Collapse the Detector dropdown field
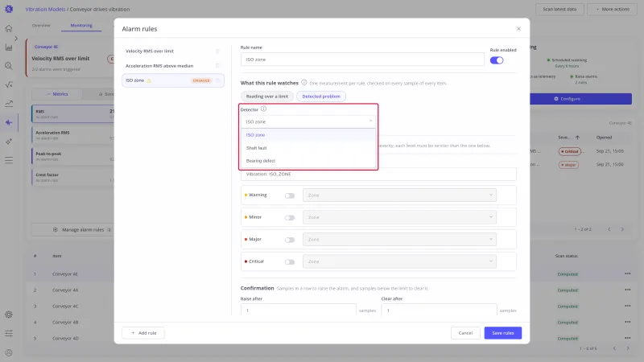 [308, 121]
